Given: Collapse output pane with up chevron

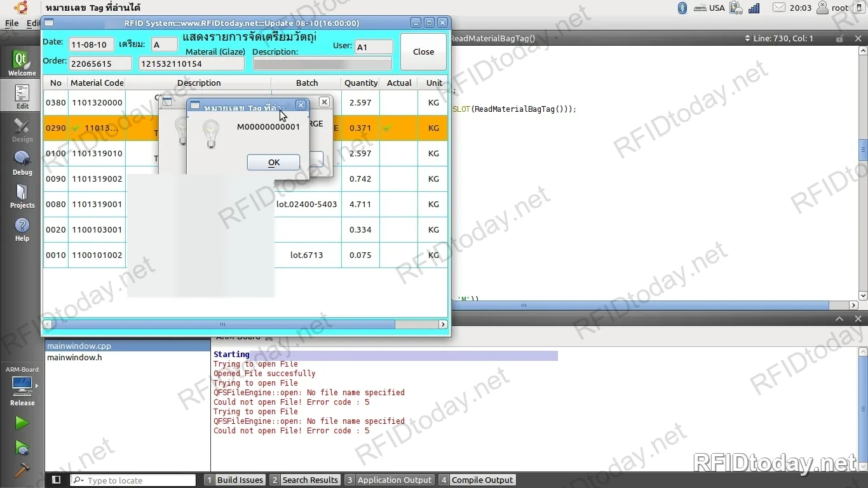Looking at the screenshot, I should click(839, 318).
